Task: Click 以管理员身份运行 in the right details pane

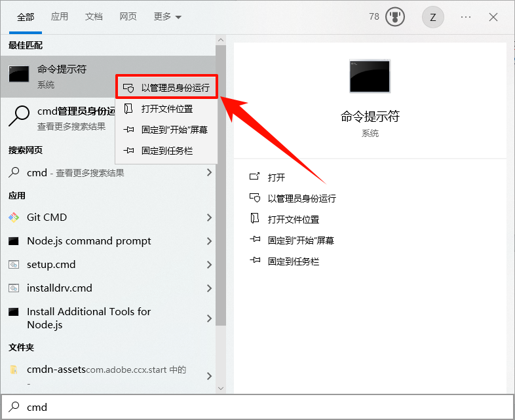Action: pos(302,199)
